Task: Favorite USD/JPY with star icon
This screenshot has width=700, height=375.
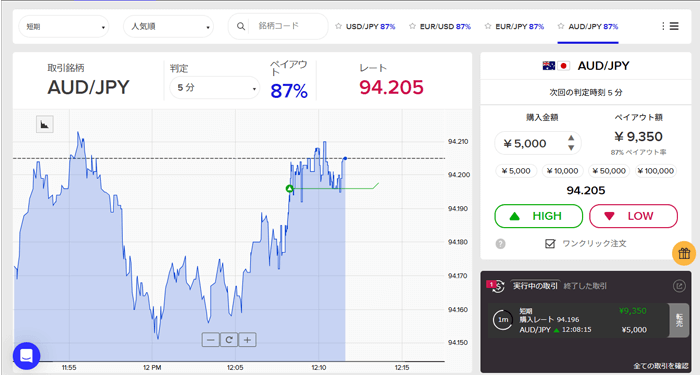Action: pos(338,26)
